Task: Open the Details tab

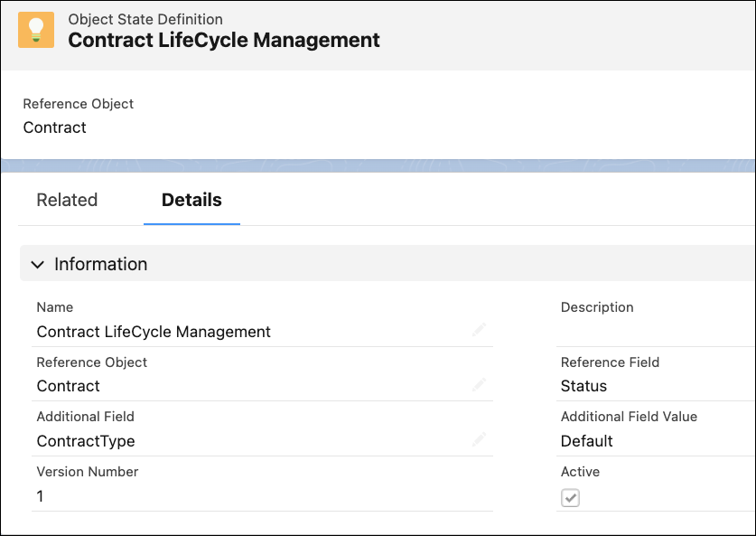Action: [191, 200]
